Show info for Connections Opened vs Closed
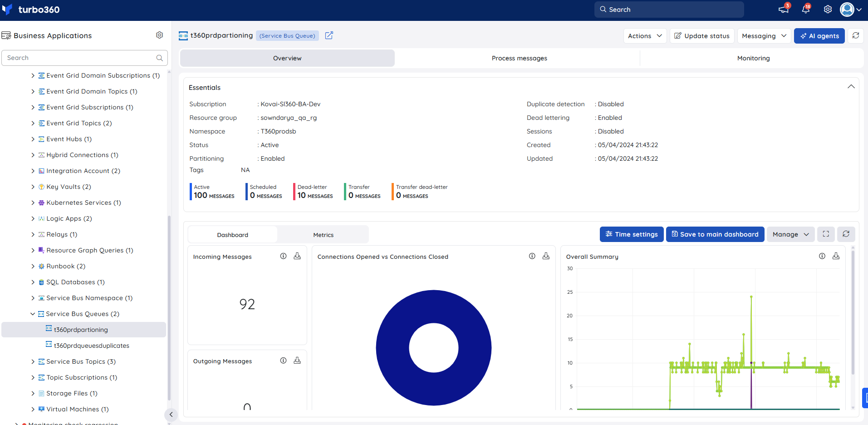The width and height of the screenshot is (868, 425). tap(532, 256)
